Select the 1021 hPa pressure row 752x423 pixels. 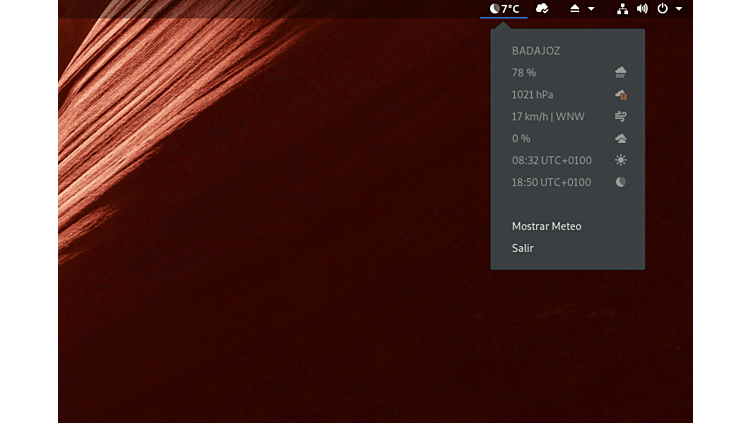tap(532, 94)
